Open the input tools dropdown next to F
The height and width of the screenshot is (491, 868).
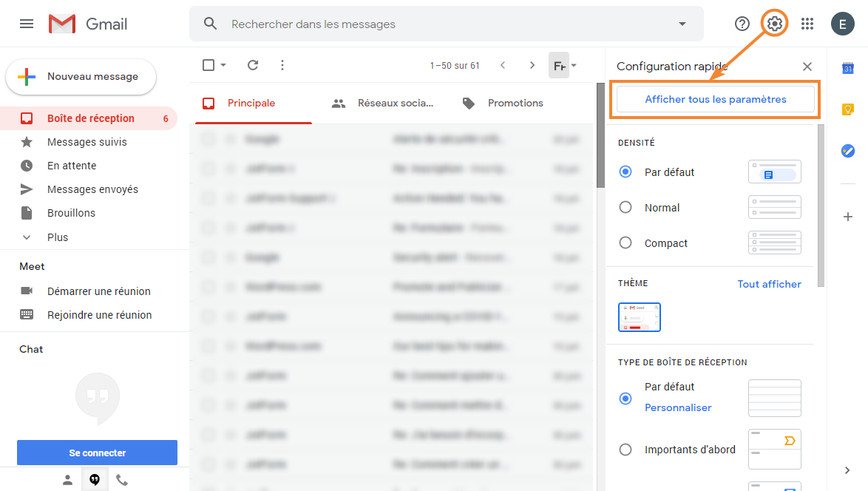pyautogui.click(x=572, y=65)
